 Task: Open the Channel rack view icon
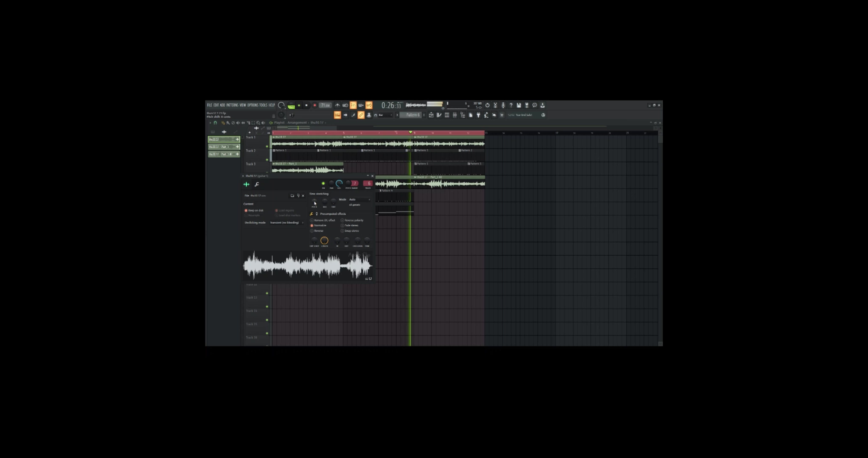click(x=447, y=115)
